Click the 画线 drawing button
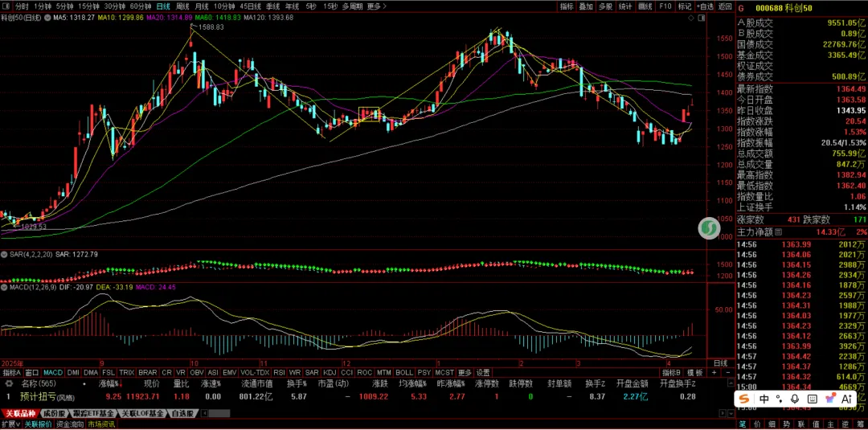 pos(645,6)
